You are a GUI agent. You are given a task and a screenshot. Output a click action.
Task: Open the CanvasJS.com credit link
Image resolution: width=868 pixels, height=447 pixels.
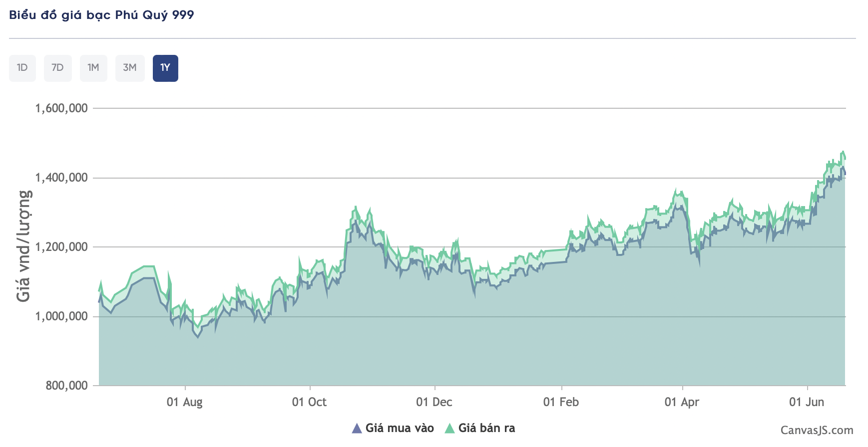pyautogui.click(x=817, y=430)
